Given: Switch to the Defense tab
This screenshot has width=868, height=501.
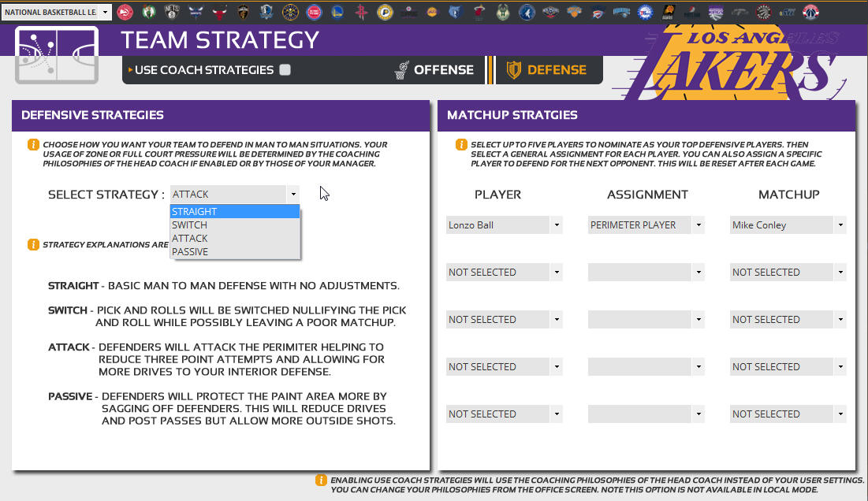Looking at the screenshot, I should point(547,69).
